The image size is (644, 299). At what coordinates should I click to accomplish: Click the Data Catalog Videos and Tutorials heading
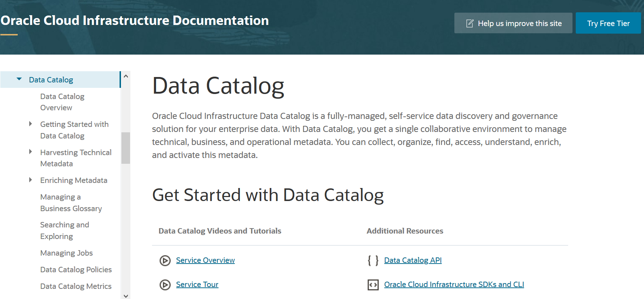pyautogui.click(x=220, y=231)
